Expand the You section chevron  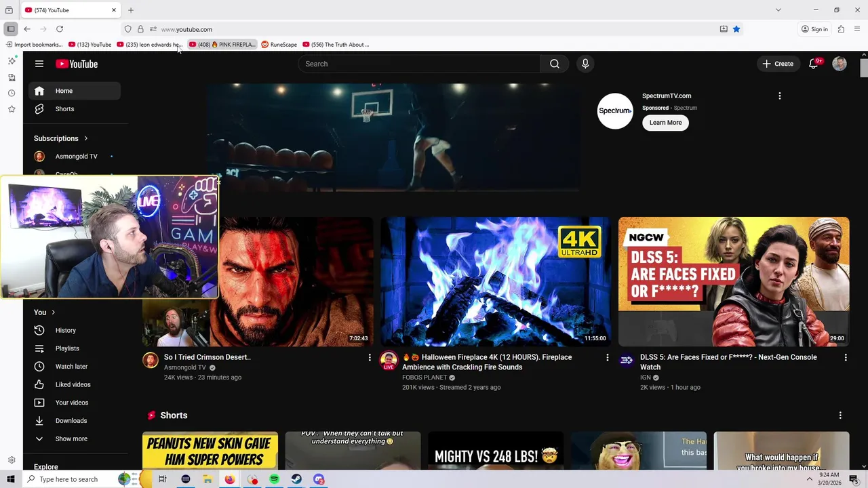[53, 312]
